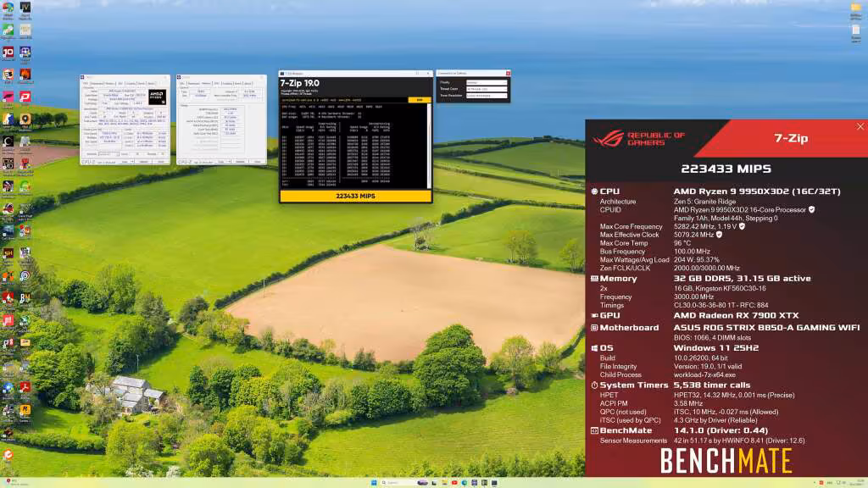Click the GPU section icon in BenchMate results
The width and height of the screenshot is (868, 488).
tap(596, 314)
